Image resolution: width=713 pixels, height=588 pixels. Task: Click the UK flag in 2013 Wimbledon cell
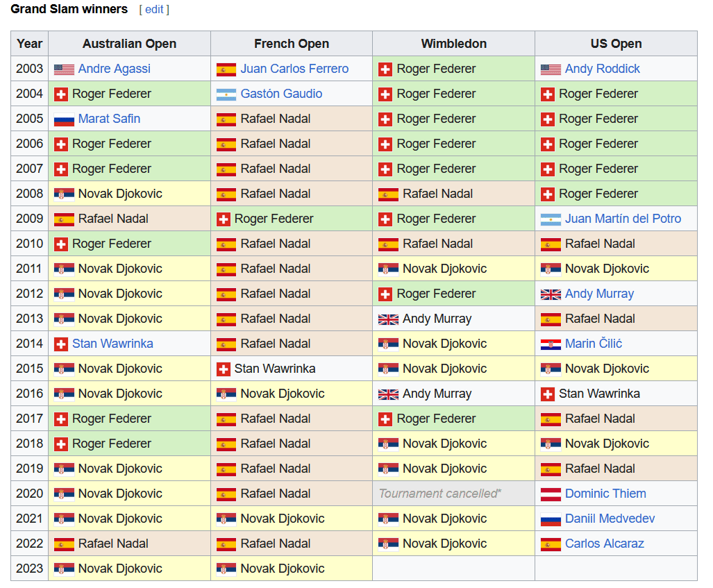click(388, 320)
